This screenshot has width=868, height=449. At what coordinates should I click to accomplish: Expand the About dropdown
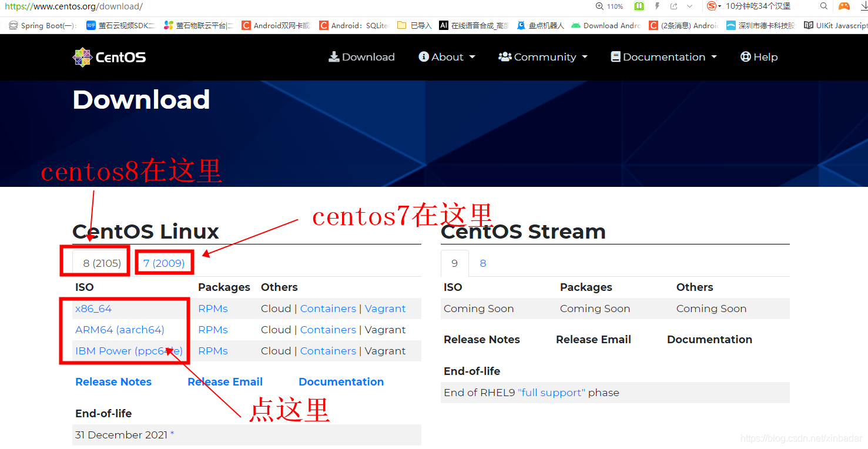point(447,56)
